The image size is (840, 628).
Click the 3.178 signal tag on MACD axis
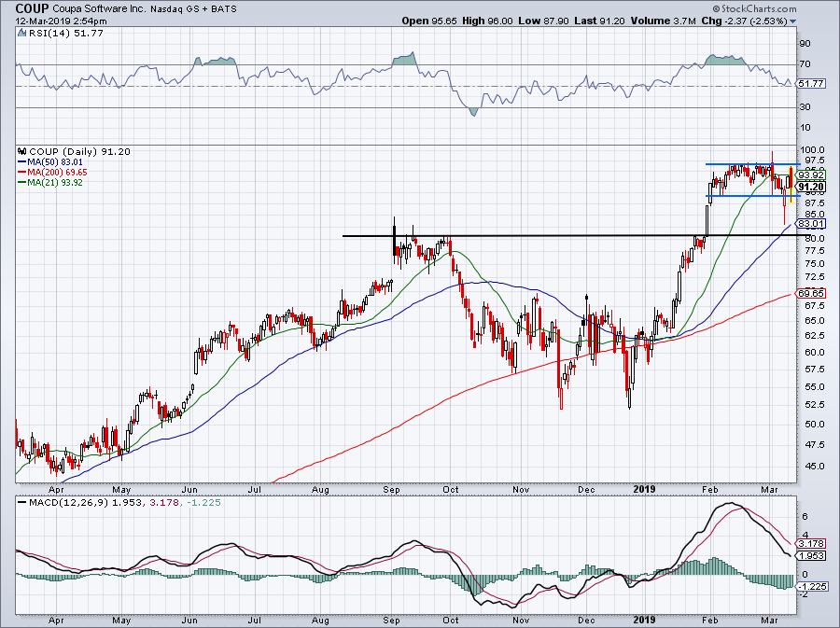coord(811,543)
